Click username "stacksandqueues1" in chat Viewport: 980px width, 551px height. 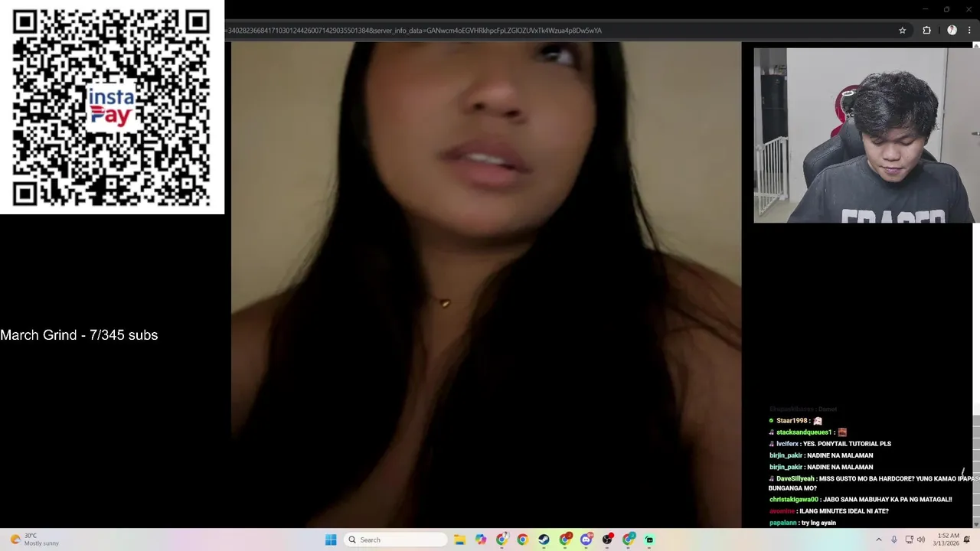coord(804,432)
